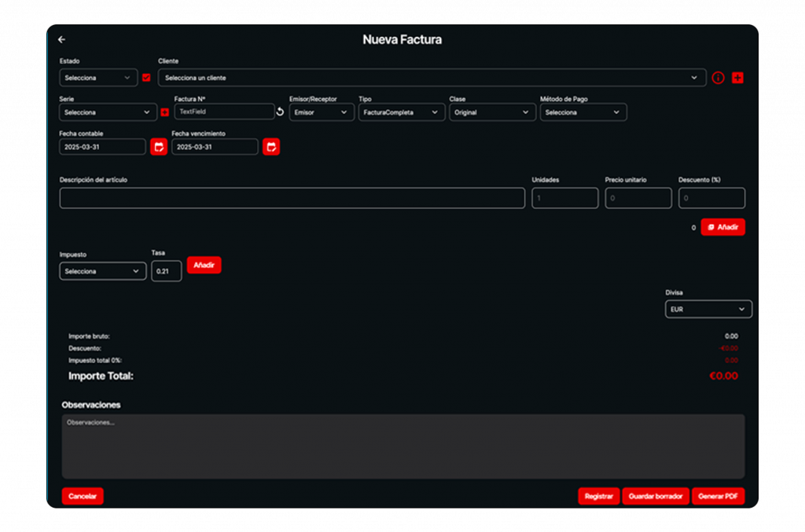Refresh the Factura Nº field
Screen dimensions: 805x532
tap(280, 112)
